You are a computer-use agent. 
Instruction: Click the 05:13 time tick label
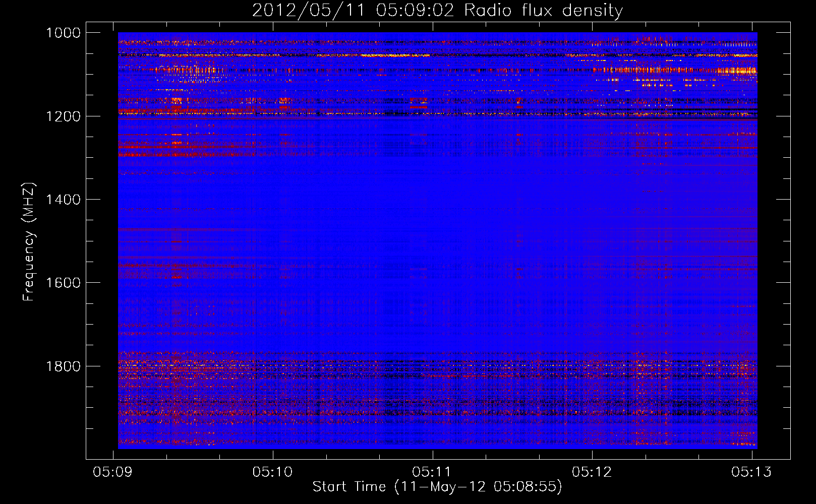(751, 472)
